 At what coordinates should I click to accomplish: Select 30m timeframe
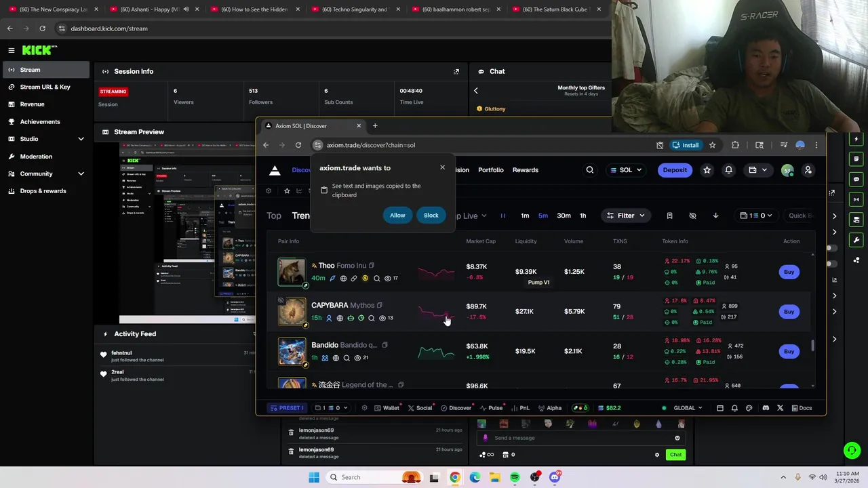[564, 216]
